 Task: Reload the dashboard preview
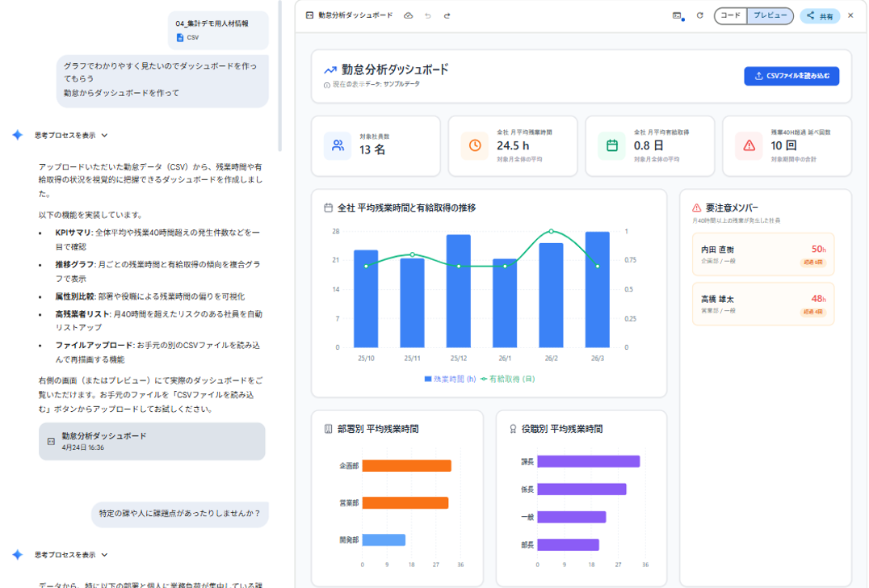coord(700,15)
